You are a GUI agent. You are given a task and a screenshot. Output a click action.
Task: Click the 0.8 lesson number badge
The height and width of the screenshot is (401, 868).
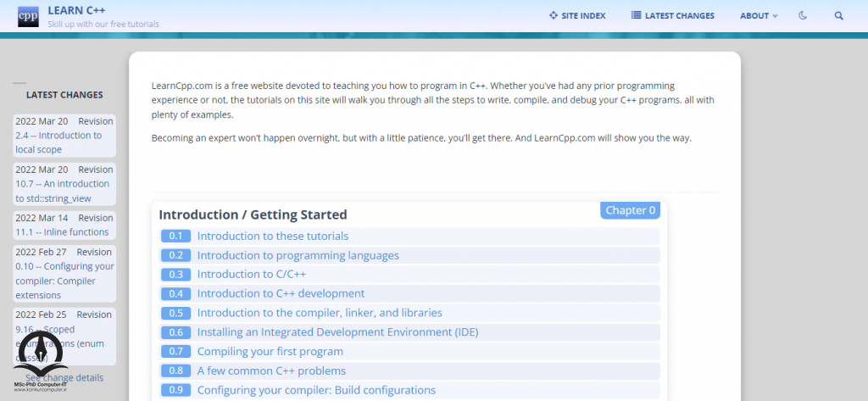175,371
